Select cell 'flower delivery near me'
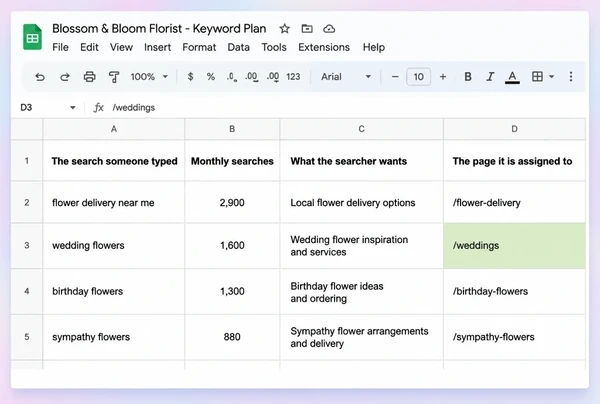This screenshot has height=404, width=600. [114, 202]
